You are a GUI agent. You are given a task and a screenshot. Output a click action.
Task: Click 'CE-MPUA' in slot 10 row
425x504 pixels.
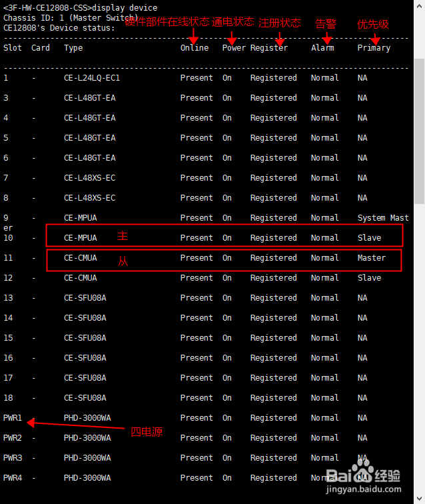pyautogui.click(x=81, y=237)
